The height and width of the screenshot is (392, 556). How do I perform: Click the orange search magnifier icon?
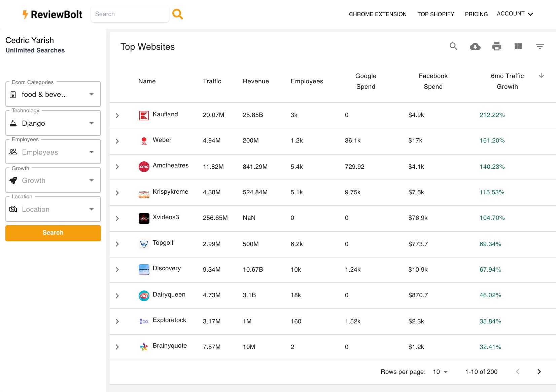[x=177, y=14]
